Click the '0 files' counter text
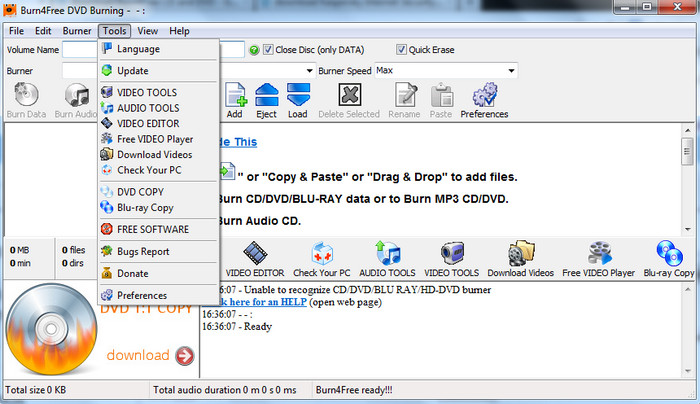Image resolution: width=700 pixels, height=404 pixels. coord(73,250)
